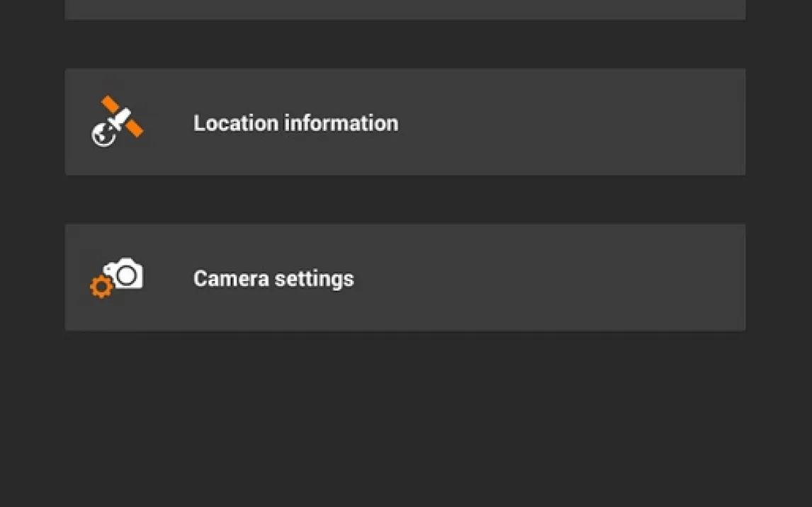812x507 pixels.
Task: Click the camera lens circle in settings icon
Action: click(x=127, y=275)
